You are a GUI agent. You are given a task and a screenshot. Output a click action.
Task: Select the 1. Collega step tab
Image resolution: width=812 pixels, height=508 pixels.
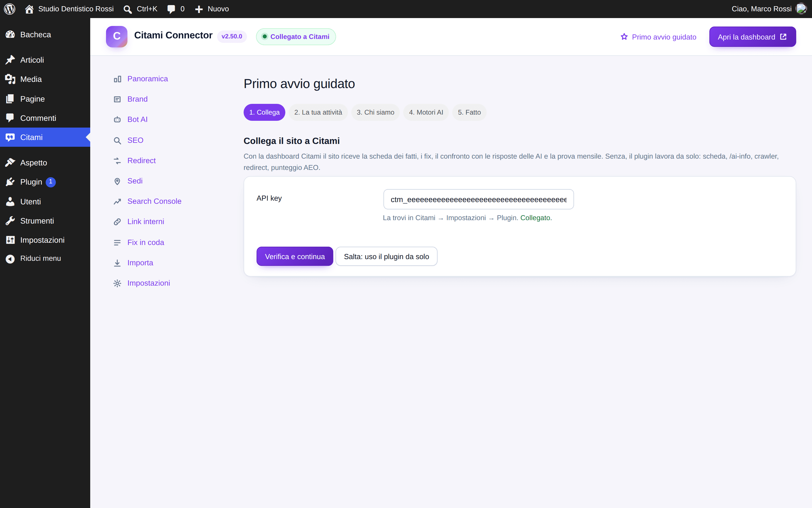(x=264, y=112)
